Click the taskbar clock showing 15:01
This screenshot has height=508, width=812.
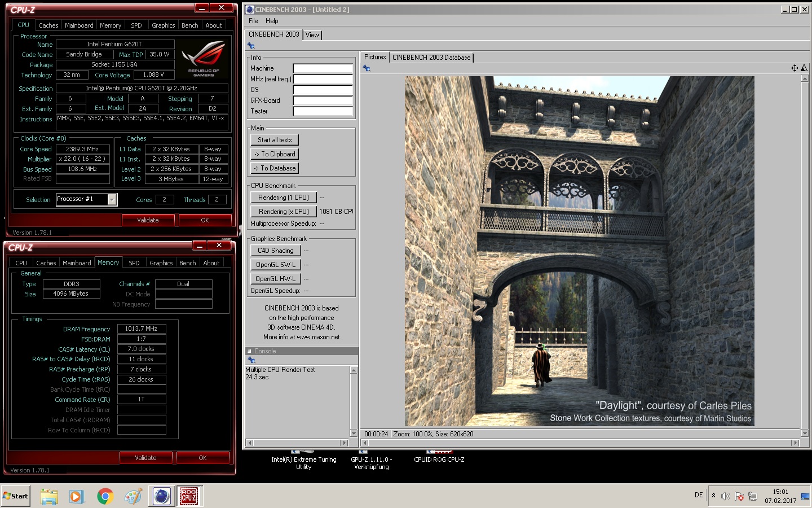(780, 496)
